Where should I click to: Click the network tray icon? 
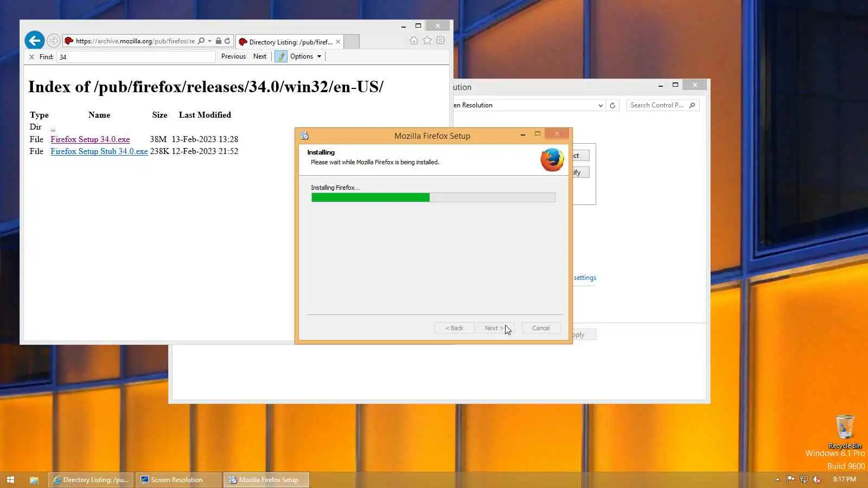[x=803, y=479]
